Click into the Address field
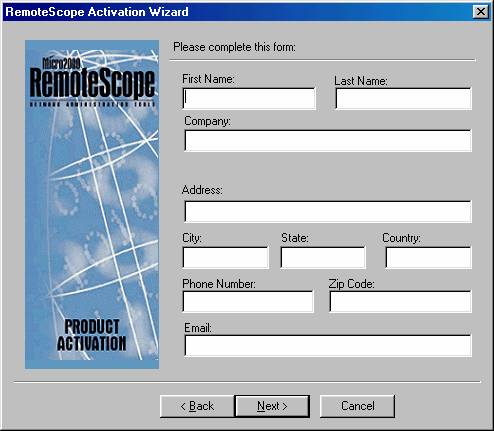494x431 pixels. click(328, 211)
